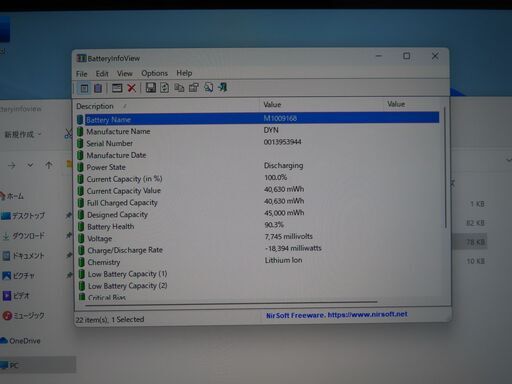Click Value column header above M1009168
Viewport: 512px width, 384px height.
[x=321, y=105]
